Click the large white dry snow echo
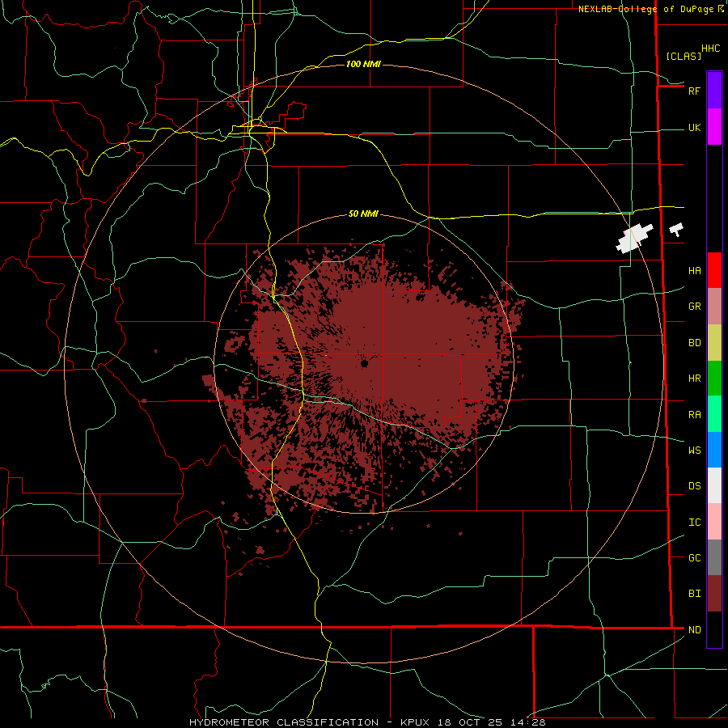The height and width of the screenshot is (728, 728). click(633, 238)
